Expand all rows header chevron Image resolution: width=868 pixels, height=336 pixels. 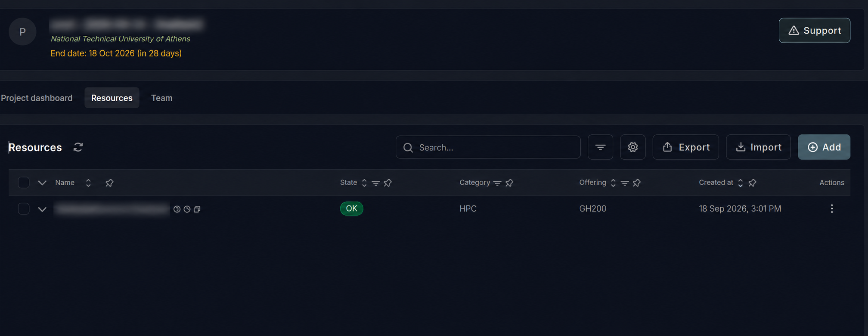pyautogui.click(x=42, y=183)
